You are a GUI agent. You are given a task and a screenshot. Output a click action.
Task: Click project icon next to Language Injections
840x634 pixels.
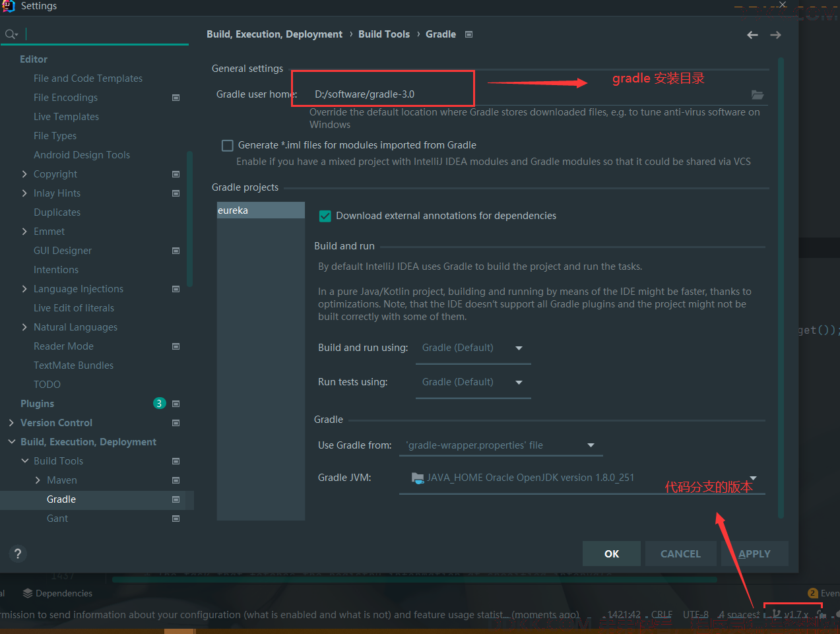176,289
